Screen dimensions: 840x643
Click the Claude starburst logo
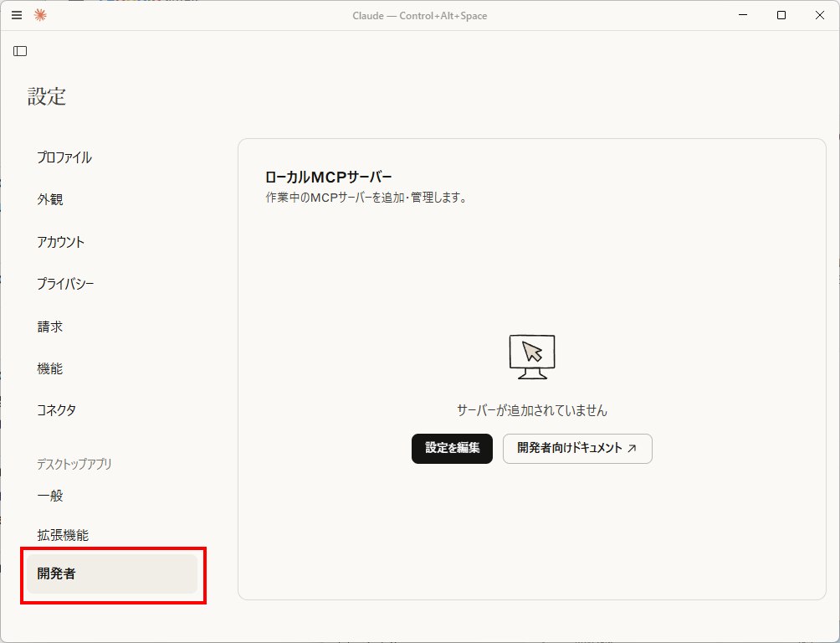(40, 15)
